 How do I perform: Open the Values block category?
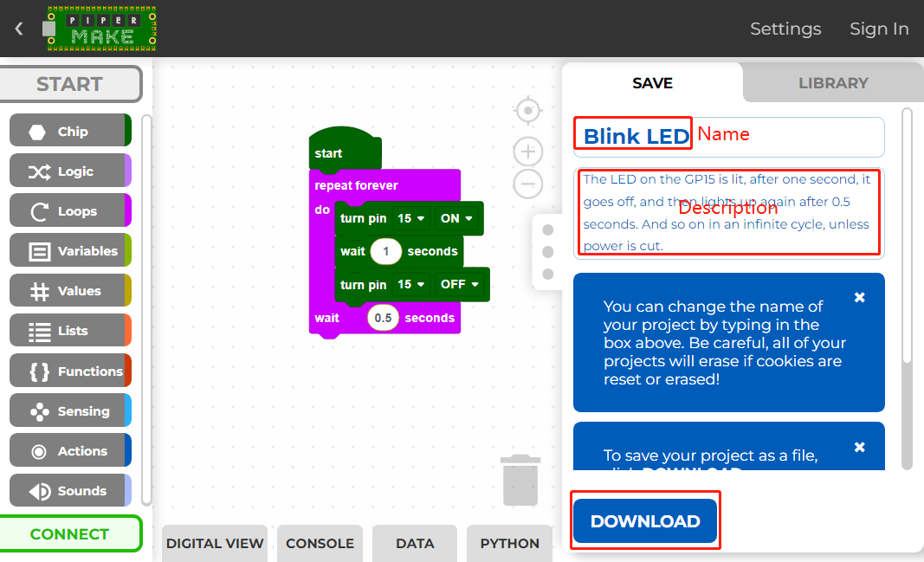(70, 290)
